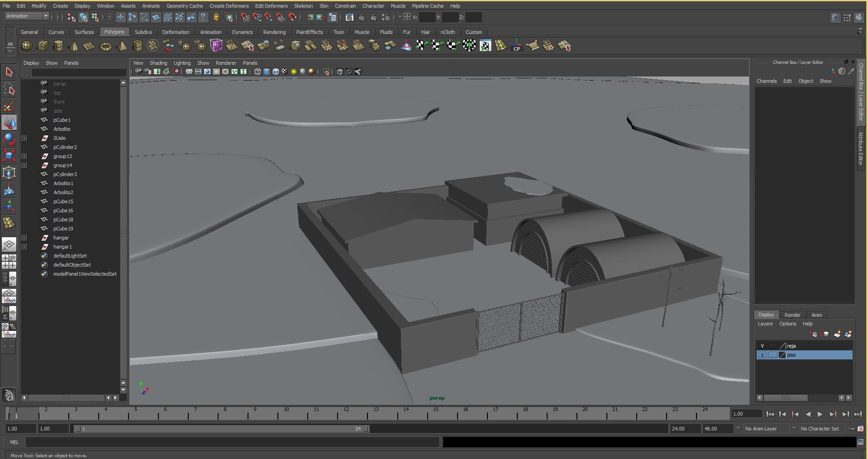868x459 pixels.
Task: Click the polygon cylinder shelf icon
Action: (x=58, y=46)
